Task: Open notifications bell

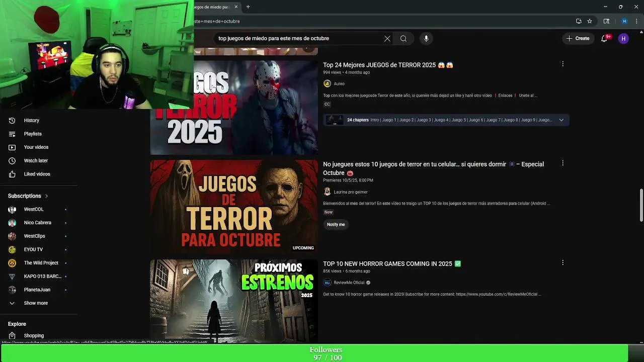Action: 604,38
